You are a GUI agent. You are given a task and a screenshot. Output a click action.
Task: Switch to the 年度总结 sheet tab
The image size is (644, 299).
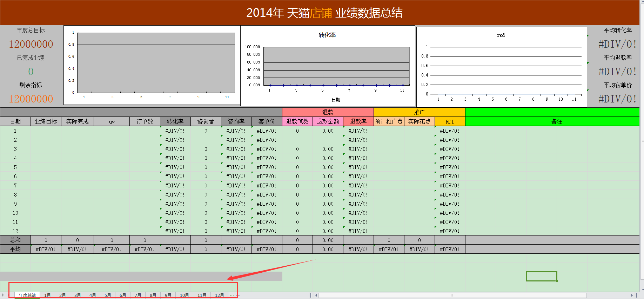point(27,295)
